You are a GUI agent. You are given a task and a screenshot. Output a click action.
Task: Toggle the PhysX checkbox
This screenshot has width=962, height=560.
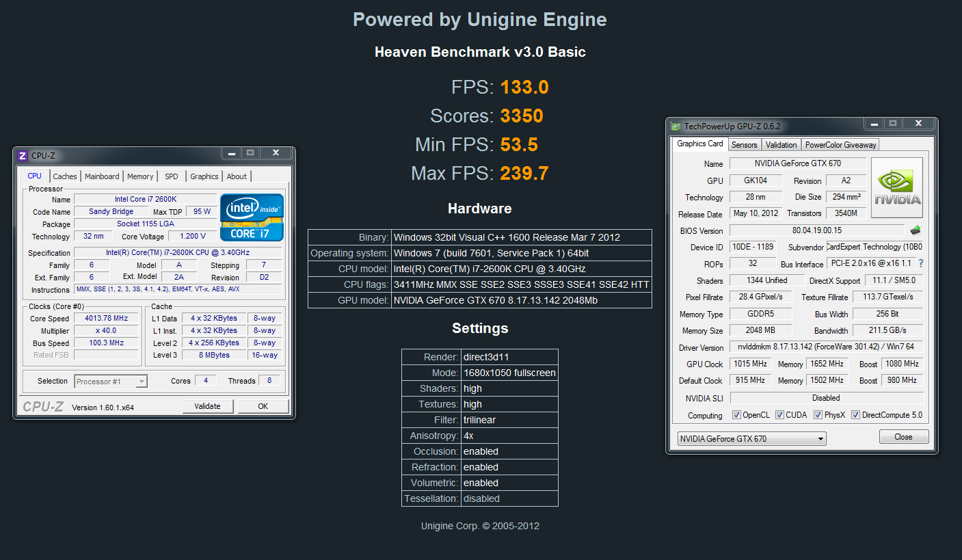point(818,415)
